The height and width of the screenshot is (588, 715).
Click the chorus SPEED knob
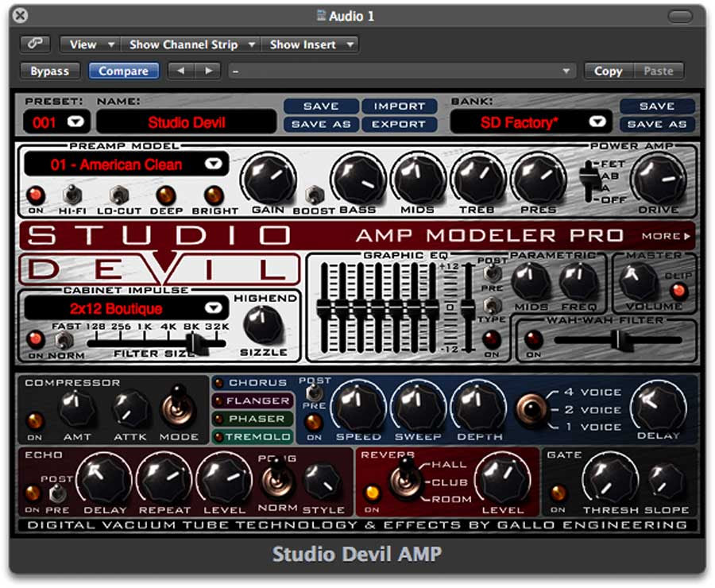click(358, 405)
